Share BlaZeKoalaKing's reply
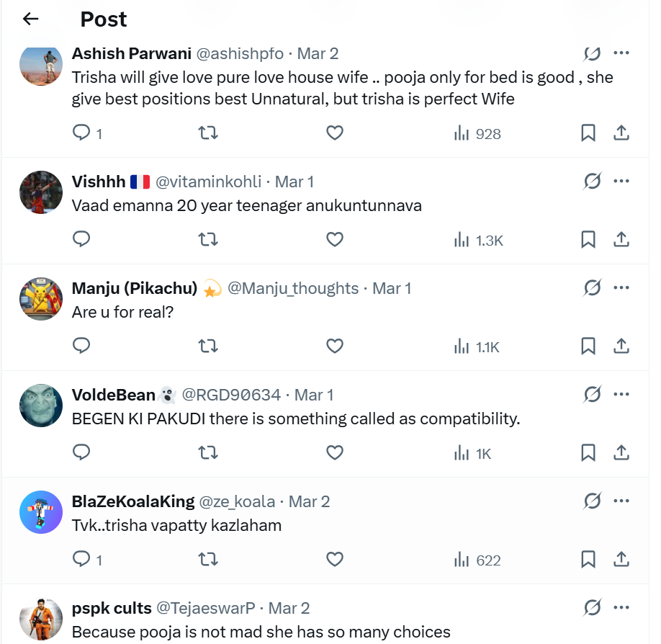Image resolution: width=661 pixels, height=644 pixels. tap(621, 560)
